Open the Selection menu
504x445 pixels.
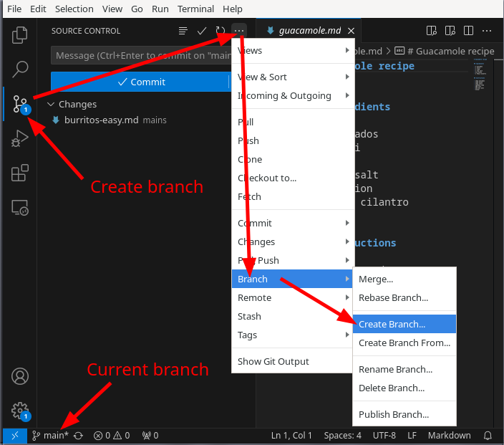pyautogui.click(x=74, y=9)
